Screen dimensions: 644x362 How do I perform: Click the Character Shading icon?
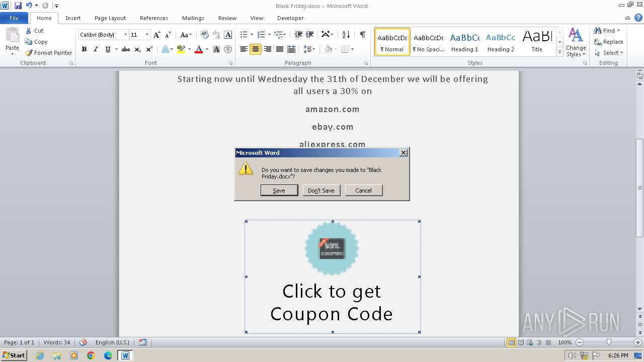(x=216, y=49)
